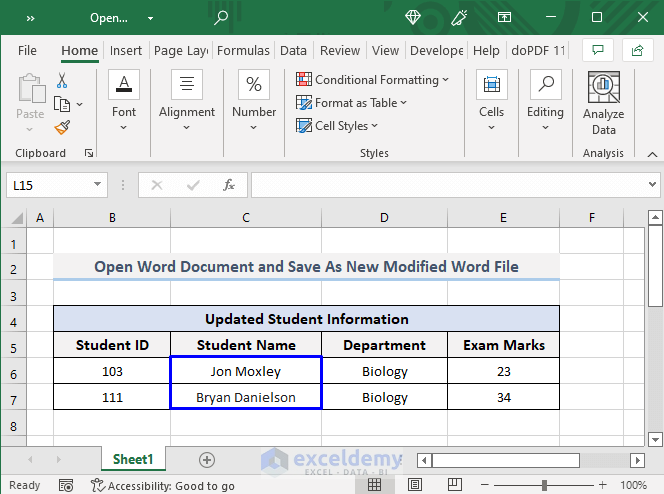The image size is (664, 494).
Task: Add a new sheet with plus icon
Action: [207, 460]
